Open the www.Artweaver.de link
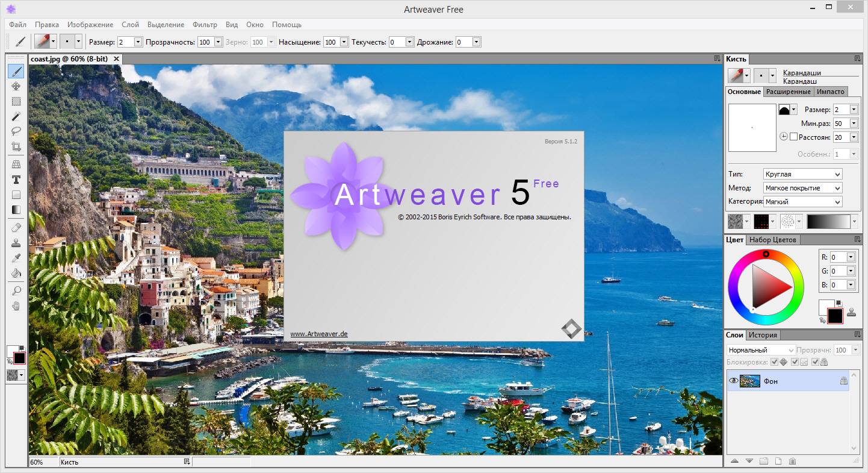Viewport: 868px width, 473px height. click(319, 334)
